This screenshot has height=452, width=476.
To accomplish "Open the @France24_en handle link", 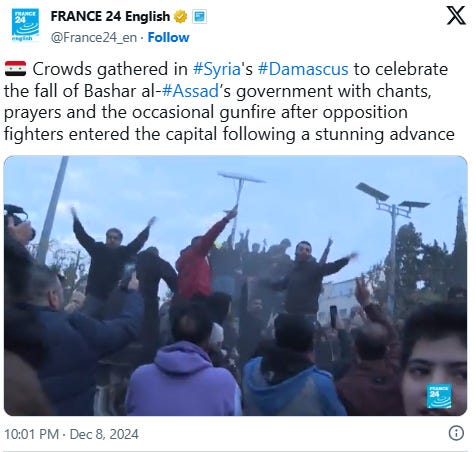I will pyautogui.click(x=94, y=37).
